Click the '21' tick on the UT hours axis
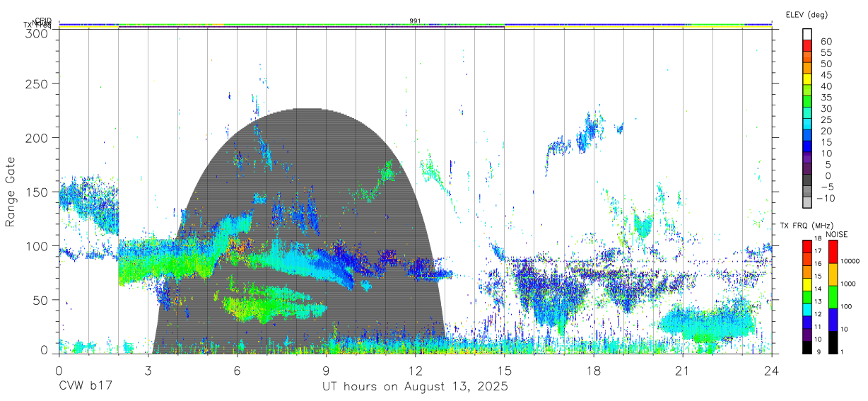The width and height of the screenshot is (868, 401). 683,371
